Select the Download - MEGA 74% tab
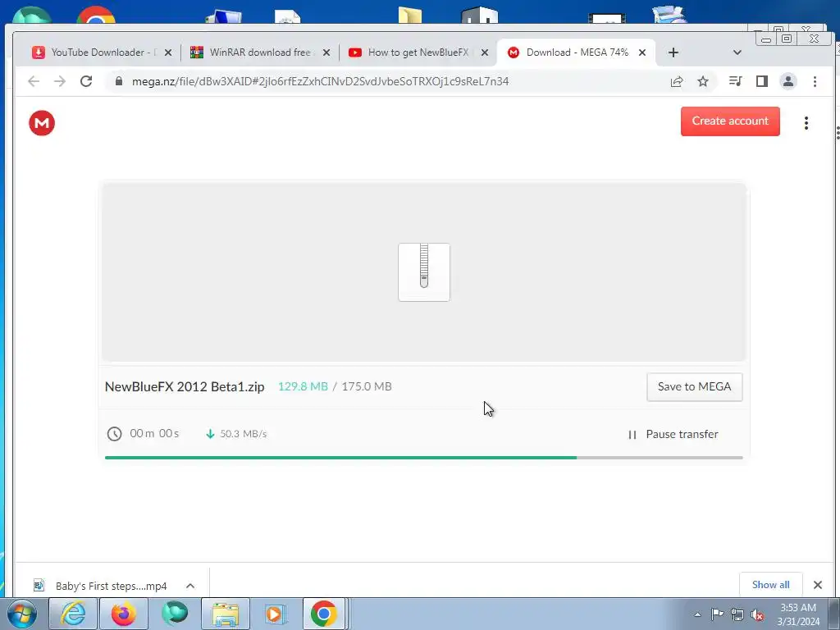 point(576,52)
